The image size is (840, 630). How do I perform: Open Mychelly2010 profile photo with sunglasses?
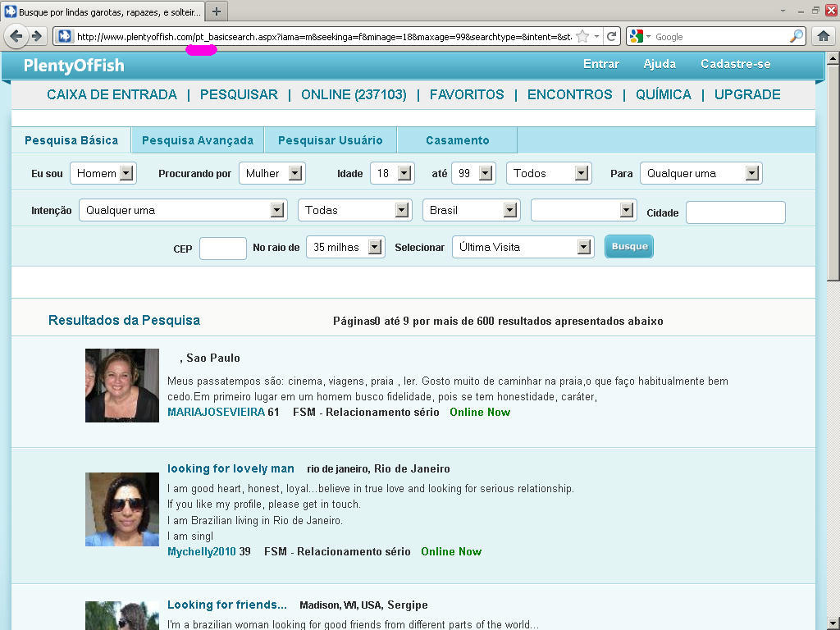122,509
